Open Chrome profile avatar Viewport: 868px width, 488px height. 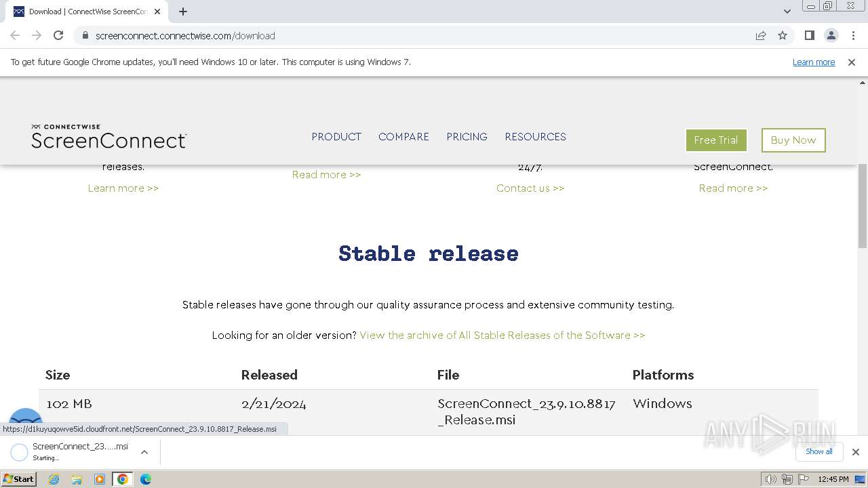831,35
